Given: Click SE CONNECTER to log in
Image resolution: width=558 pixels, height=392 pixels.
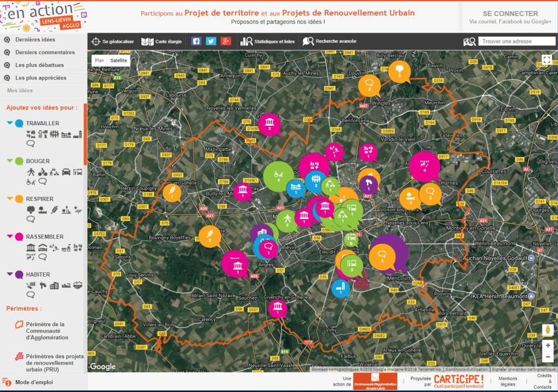Looking at the screenshot, I should pyautogui.click(x=510, y=14).
